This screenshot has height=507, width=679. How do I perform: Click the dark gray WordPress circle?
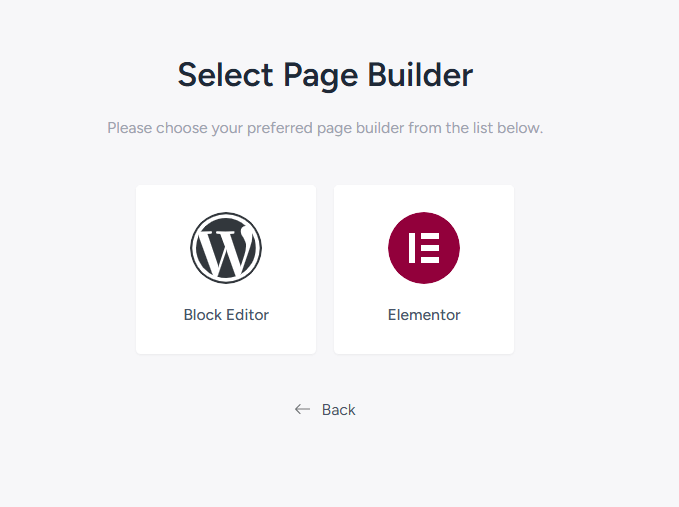pos(226,248)
